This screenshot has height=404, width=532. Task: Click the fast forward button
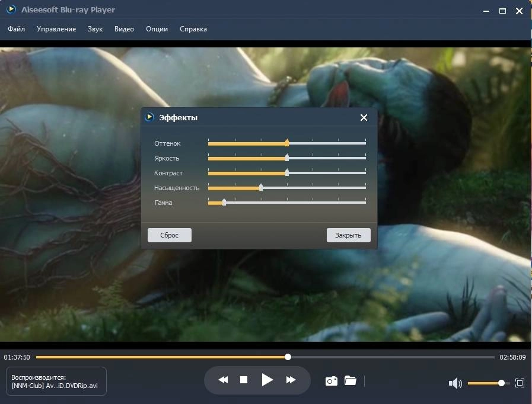tap(291, 380)
